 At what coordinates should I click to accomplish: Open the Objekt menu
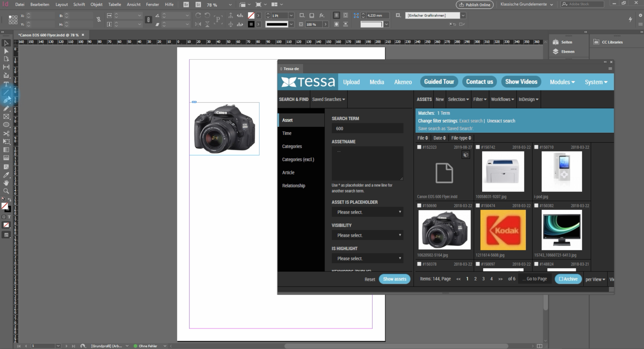coord(96,5)
